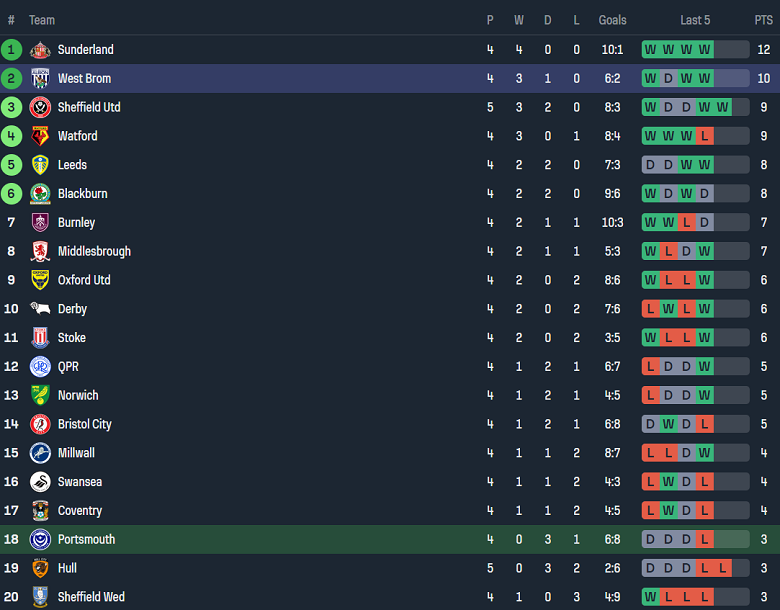Open the Norwich team page link
Image resolution: width=780 pixels, height=610 pixels.
pyautogui.click(x=78, y=396)
